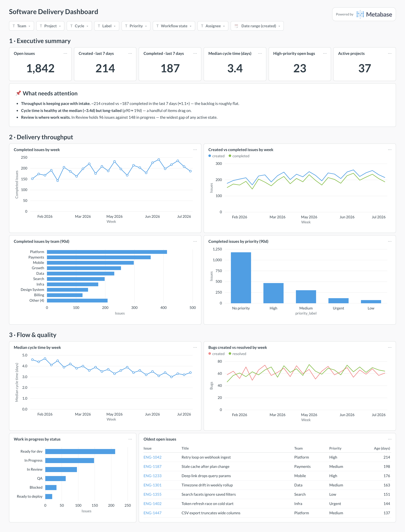The image size is (405, 532).
Task: Open Bugs created vs resolved chart menu
Action: click(x=390, y=347)
